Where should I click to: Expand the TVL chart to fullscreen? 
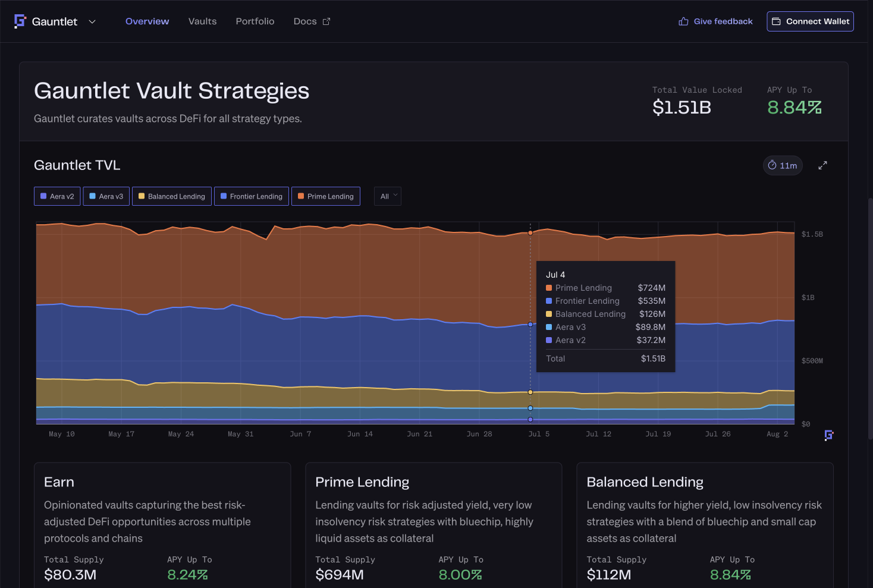tap(822, 165)
